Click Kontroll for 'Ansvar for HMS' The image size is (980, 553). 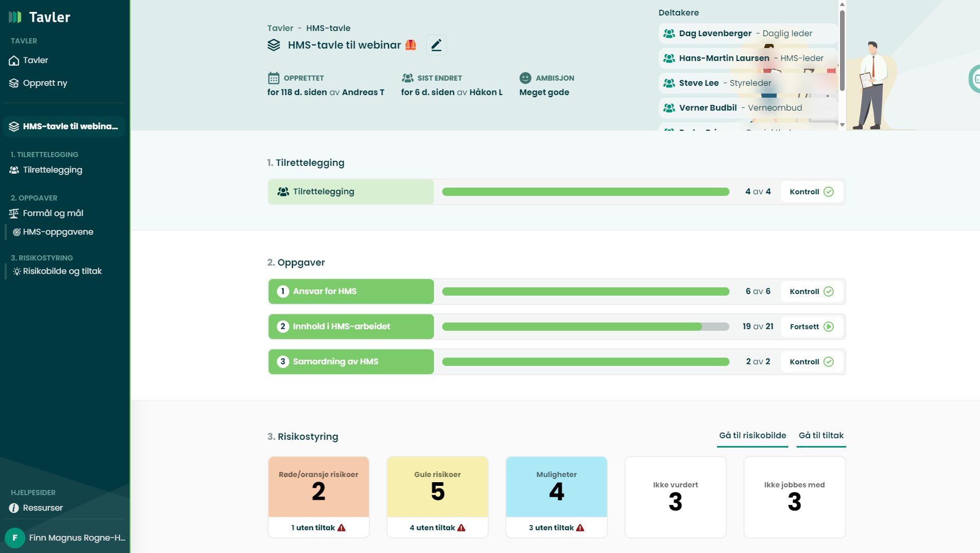tap(812, 291)
